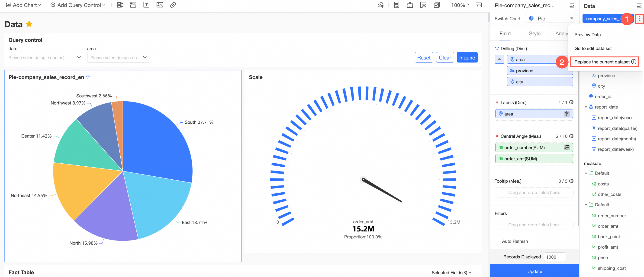Insert a text box widget
Image resolution: width=644 pixels, height=277 pixels.
(146, 5)
